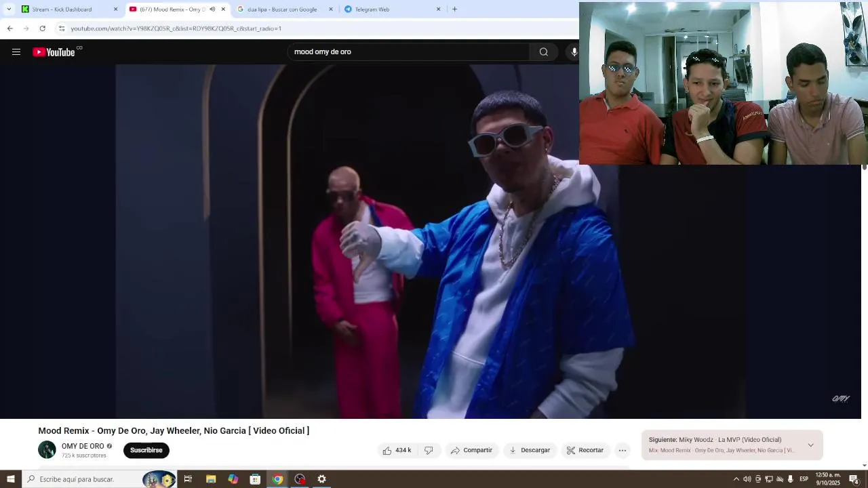
Task: Start voice search with the microphone icon
Action: (574, 52)
